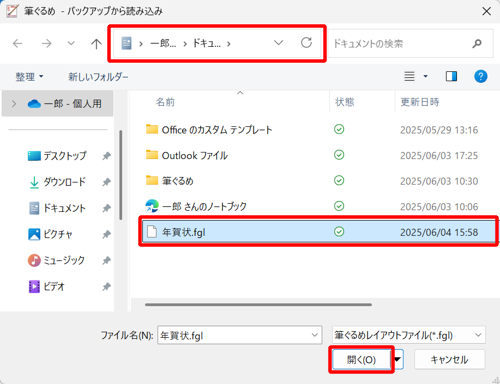The image size is (500, 384).
Task: Refresh the folder listing
Action: [x=306, y=43]
